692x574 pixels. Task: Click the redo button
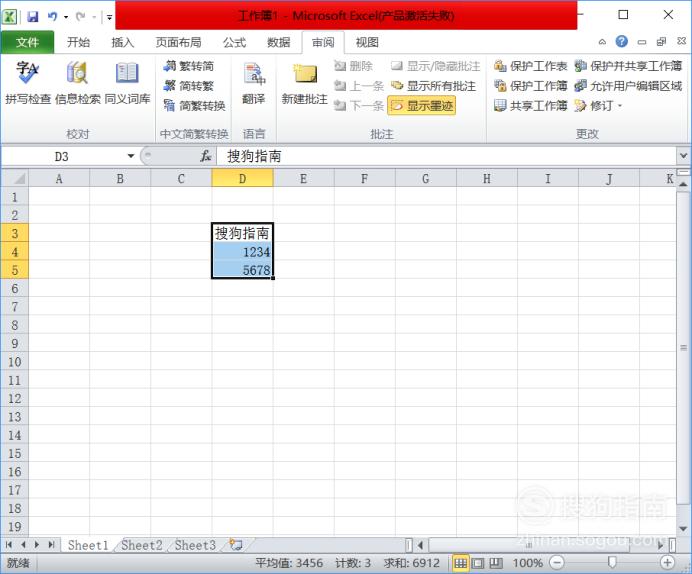tap(80, 17)
